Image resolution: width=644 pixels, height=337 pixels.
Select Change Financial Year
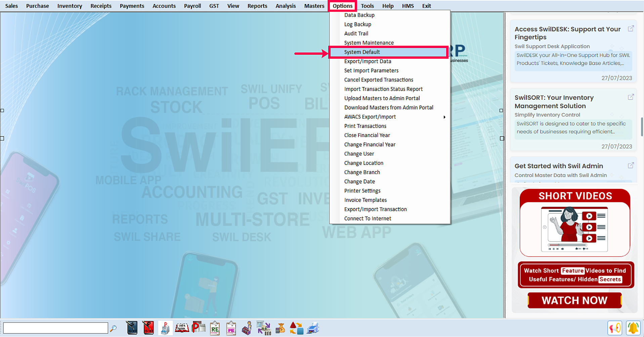tap(390, 144)
